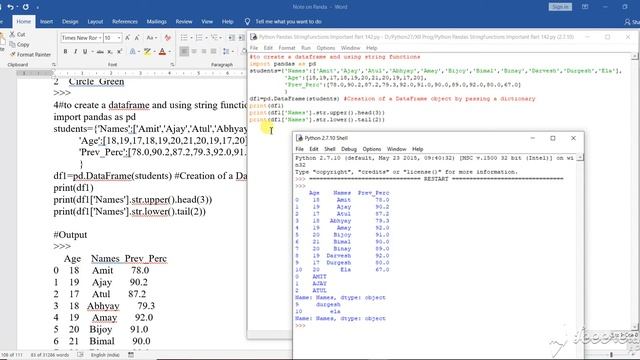The width and height of the screenshot is (640, 360).
Task: Open File menu in the Python editor window
Action: (x=254, y=48)
